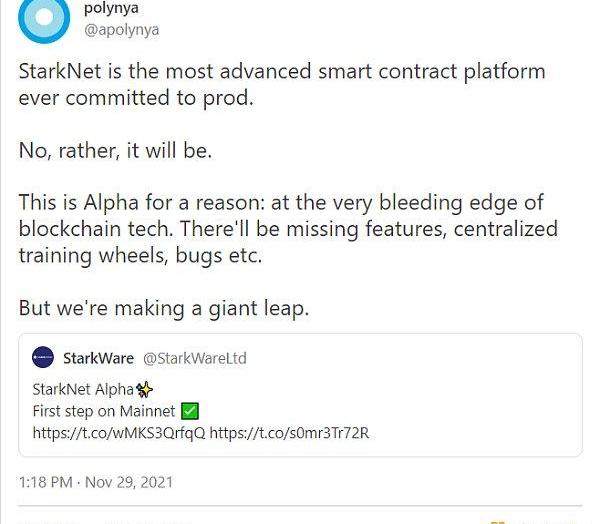Image resolution: width=600 pixels, height=524 pixels.
Task: Open the StarkWare author name
Action: [x=98, y=358]
